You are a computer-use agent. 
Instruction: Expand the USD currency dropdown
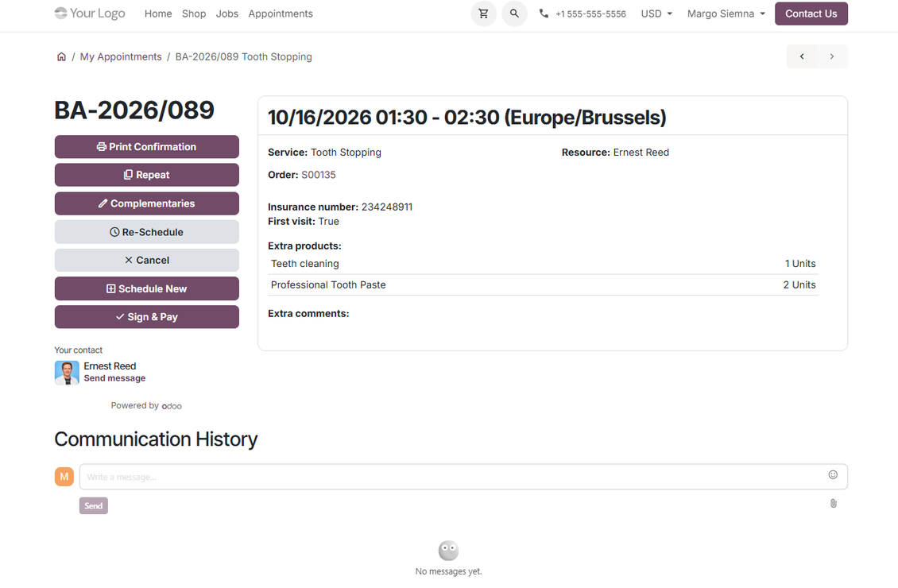click(x=656, y=14)
